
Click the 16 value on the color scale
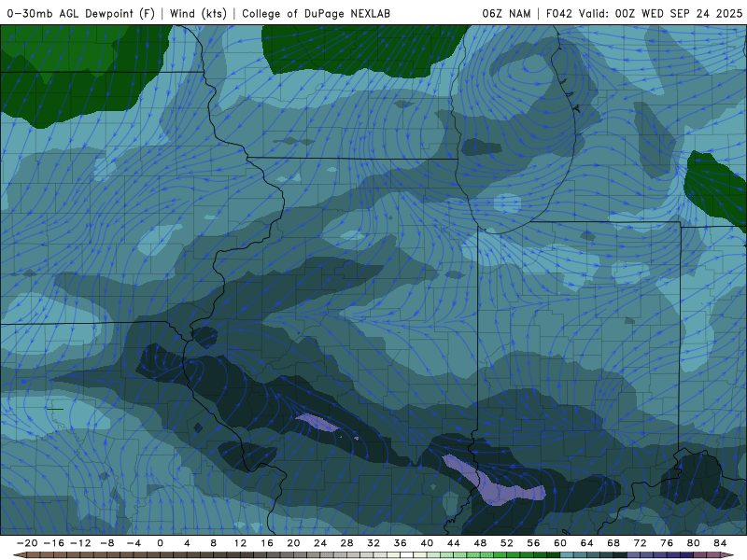click(267, 543)
